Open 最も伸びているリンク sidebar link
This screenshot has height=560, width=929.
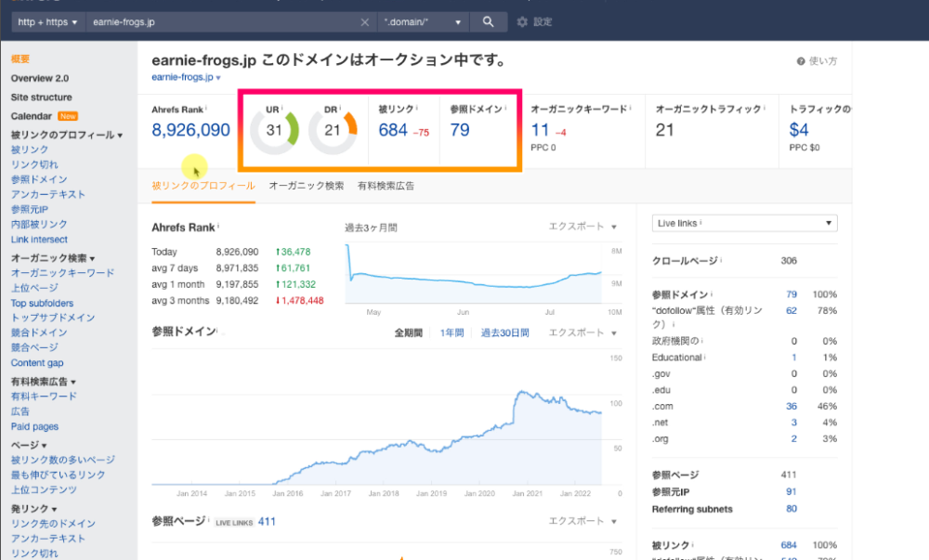(58, 475)
